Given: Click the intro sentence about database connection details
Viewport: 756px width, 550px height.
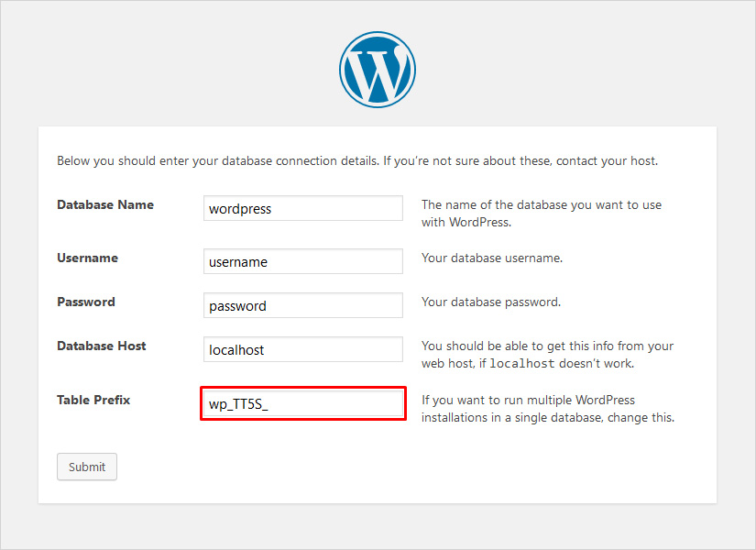Looking at the screenshot, I should 357,160.
